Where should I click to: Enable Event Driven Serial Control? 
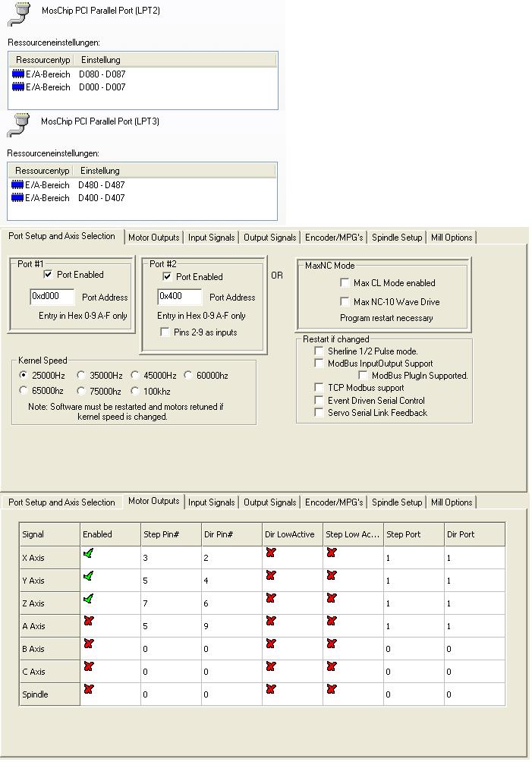point(319,401)
